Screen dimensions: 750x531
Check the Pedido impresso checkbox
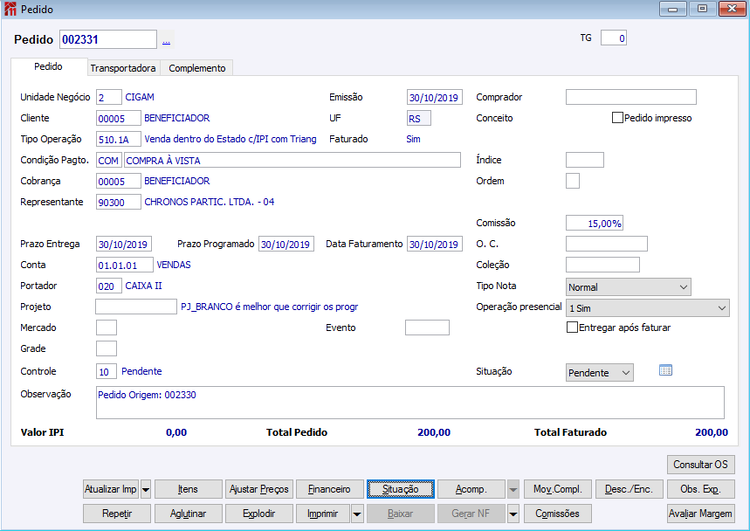pyautogui.click(x=617, y=118)
